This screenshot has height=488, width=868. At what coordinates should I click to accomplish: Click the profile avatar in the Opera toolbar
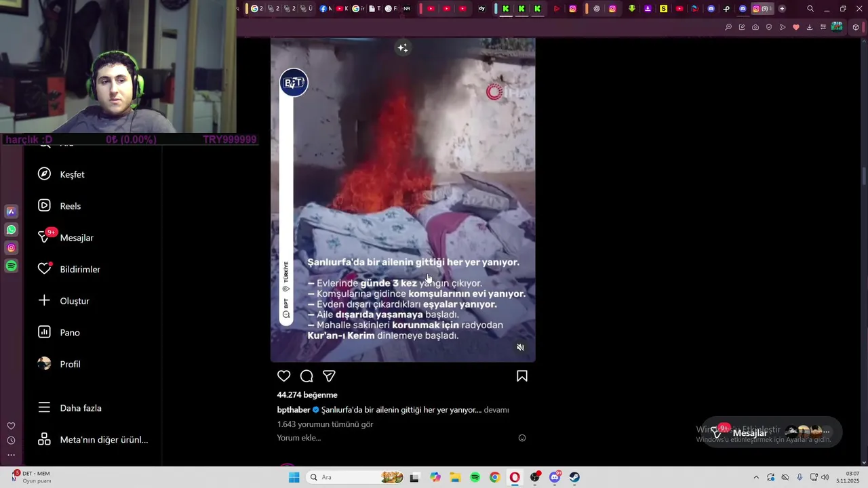pyautogui.click(x=837, y=26)
